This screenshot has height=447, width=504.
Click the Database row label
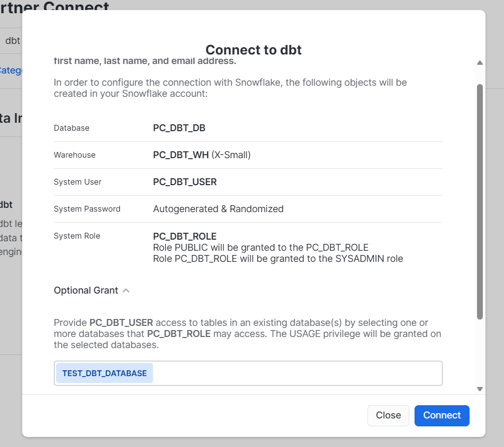click(71, 128)
